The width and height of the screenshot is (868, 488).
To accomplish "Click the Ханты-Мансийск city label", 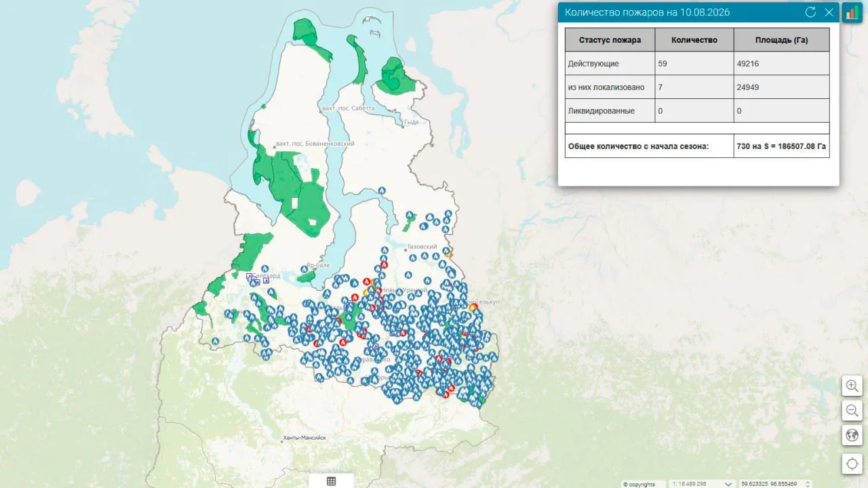I will tap(304, 438).
